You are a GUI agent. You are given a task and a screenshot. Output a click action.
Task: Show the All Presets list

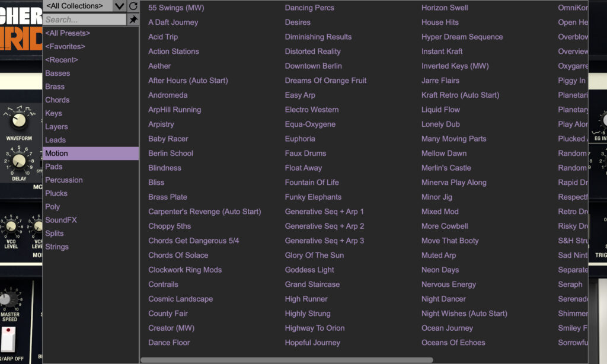click(x=68, y=33)
